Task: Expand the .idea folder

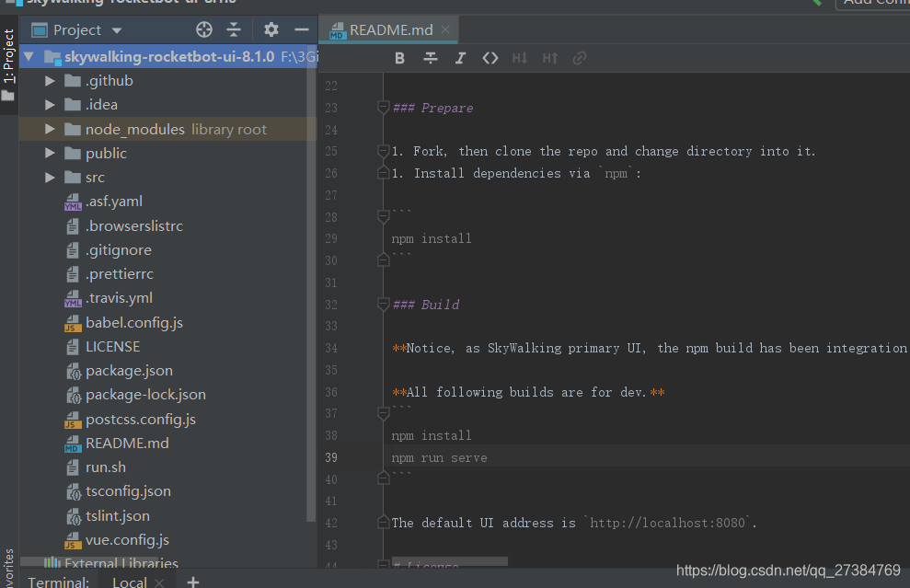Action: point(50,105)
